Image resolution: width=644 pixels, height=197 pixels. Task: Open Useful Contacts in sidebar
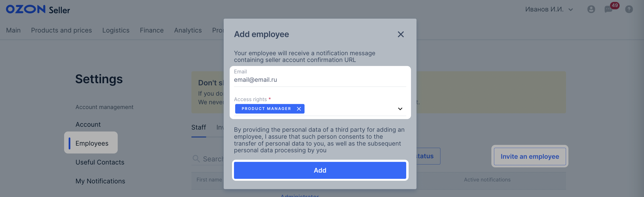pos(100,162)
